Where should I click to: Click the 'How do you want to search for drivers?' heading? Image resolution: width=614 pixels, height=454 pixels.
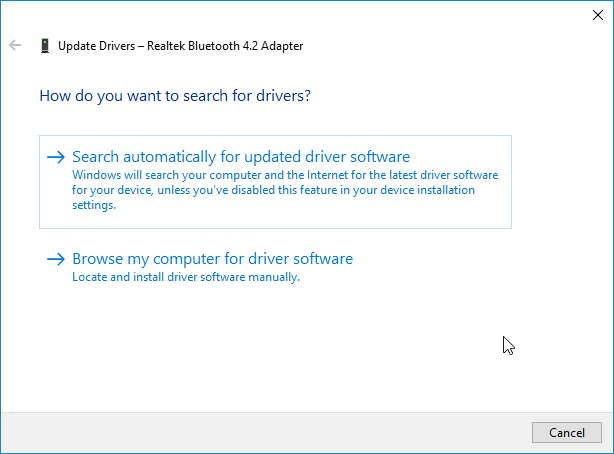[175, 96]
